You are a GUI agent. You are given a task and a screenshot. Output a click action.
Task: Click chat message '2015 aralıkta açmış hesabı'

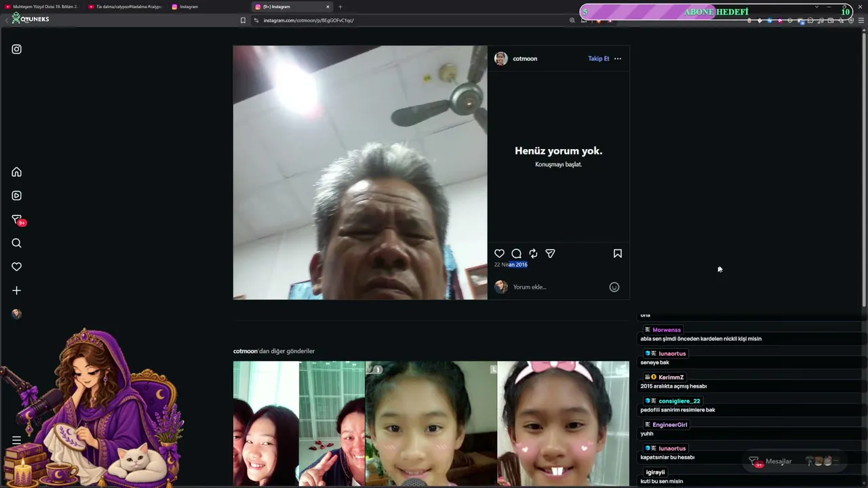pyautogui.click(x=673, y=386)
